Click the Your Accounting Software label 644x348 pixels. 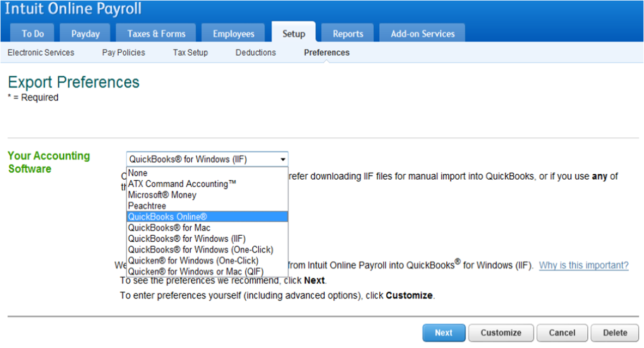(48, 162)
